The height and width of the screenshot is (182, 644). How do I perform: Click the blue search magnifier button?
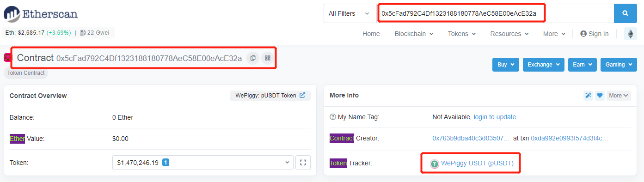[x=626, y=13]
